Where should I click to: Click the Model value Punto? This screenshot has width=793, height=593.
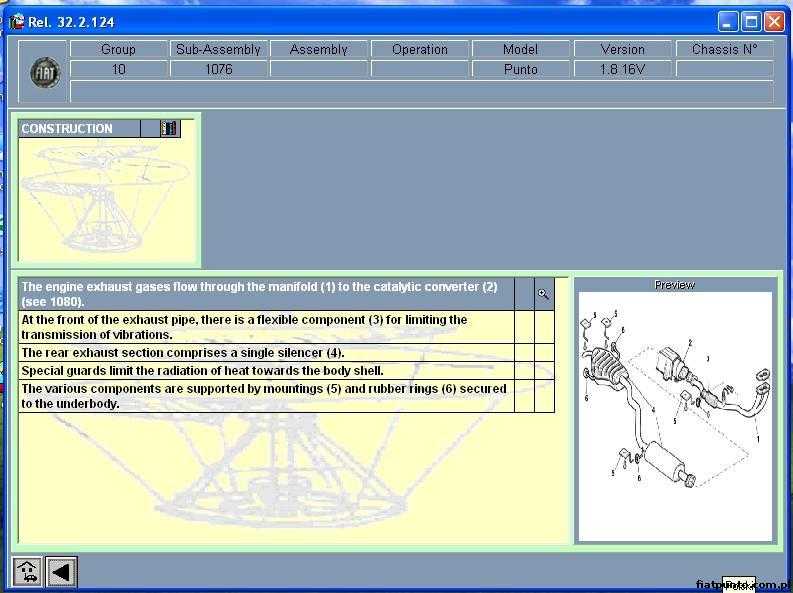(x=521, y=69)
